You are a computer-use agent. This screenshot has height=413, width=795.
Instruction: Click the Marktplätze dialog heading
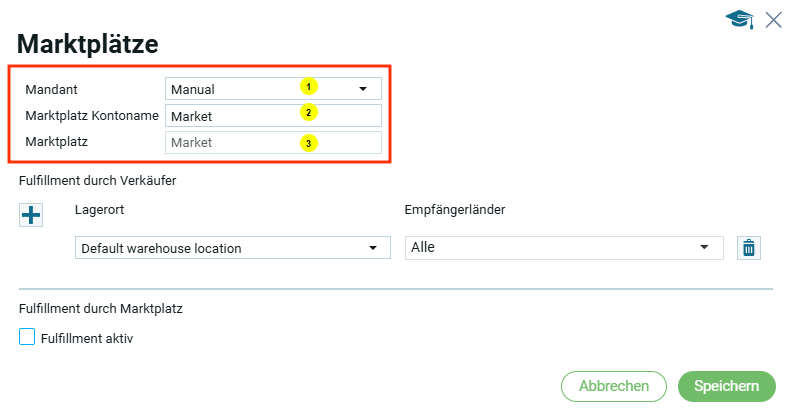tap(89, 44)
